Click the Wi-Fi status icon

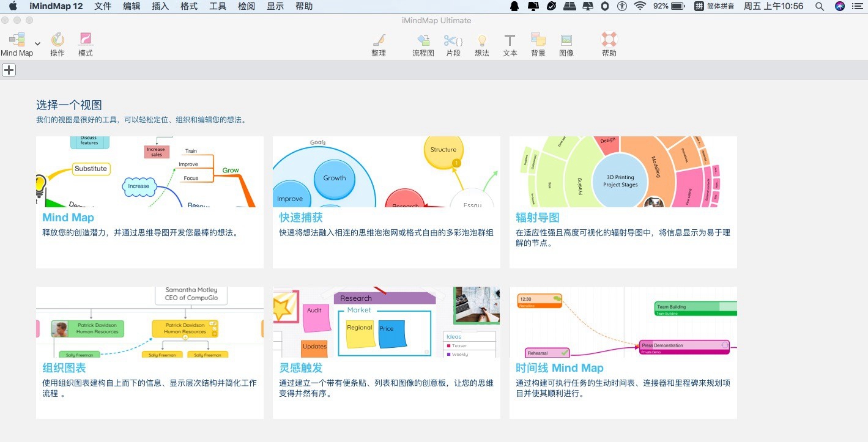coord(640,6)
